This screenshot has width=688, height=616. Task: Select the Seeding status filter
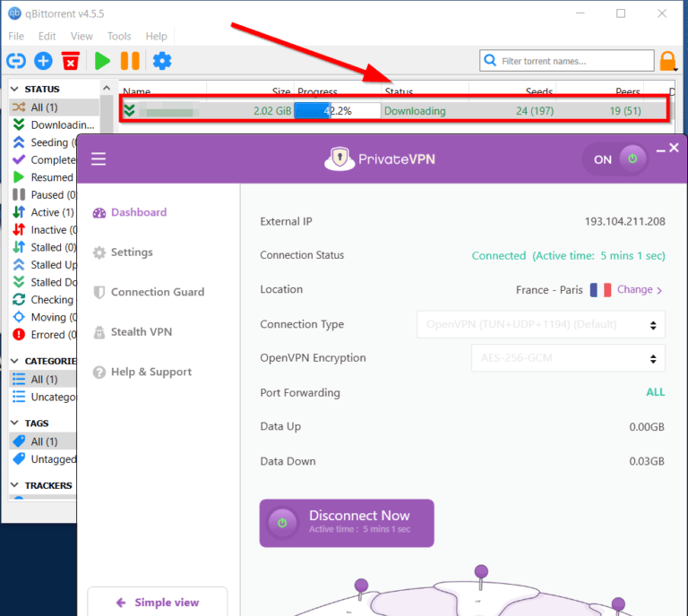point(43,142)
